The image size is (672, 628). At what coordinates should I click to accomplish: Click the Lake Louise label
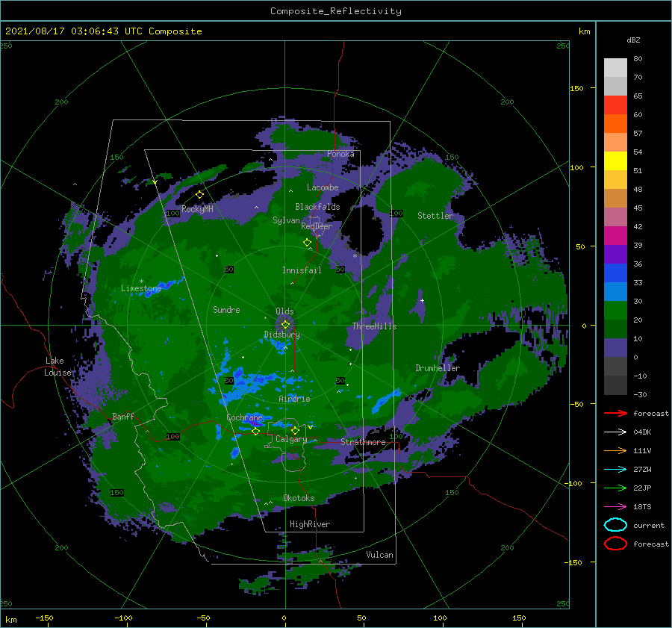tap(57, 367)
